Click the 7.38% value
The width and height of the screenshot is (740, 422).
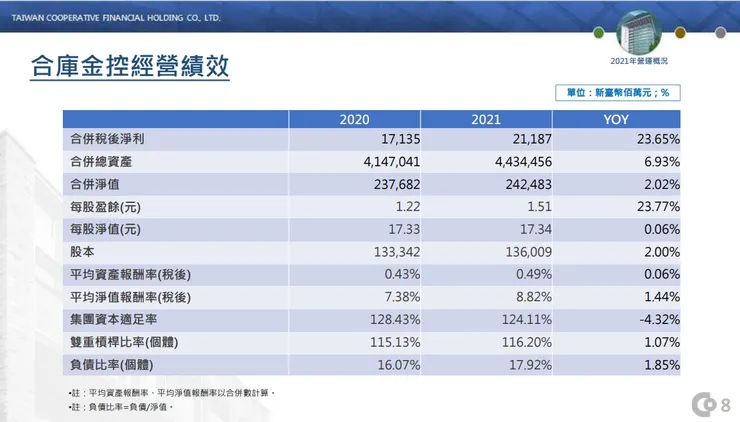(402, 297)
